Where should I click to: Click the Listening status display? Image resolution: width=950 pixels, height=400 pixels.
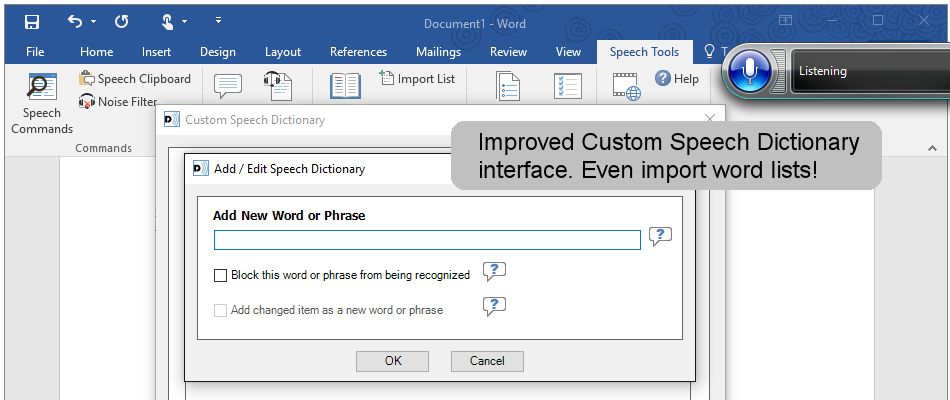(x=870, y=72)
